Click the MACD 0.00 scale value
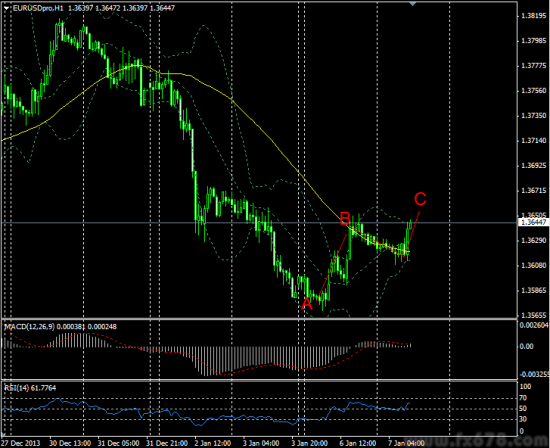Viewport: 550px width, 448px height. (526, 346)
